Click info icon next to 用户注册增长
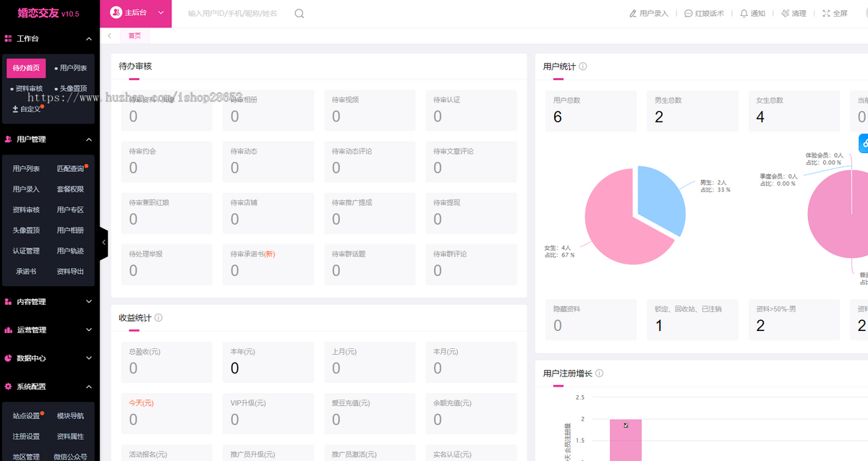This screenshot has height=461, width=868. 599,374
